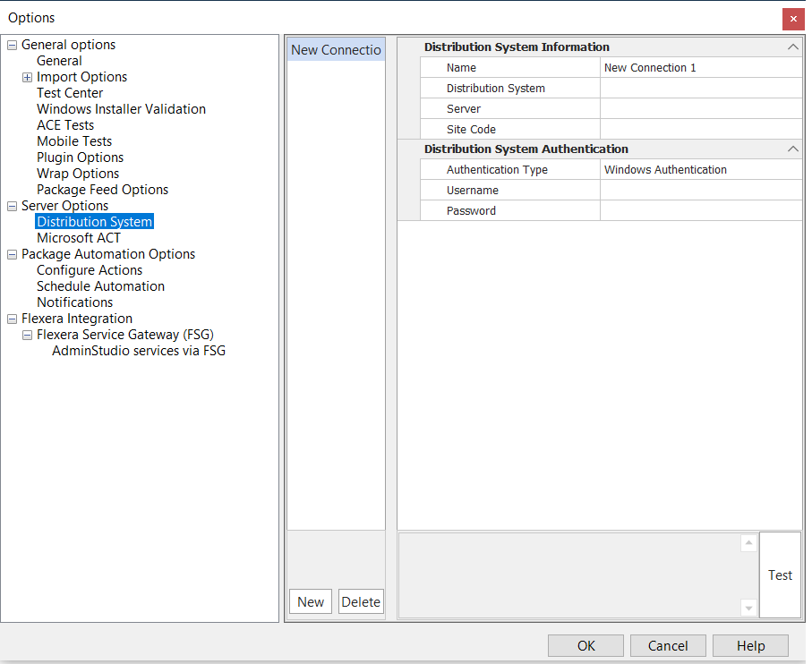Create a connection with the New button
This screenshot has height=664, width=812.
click(310, 601)
